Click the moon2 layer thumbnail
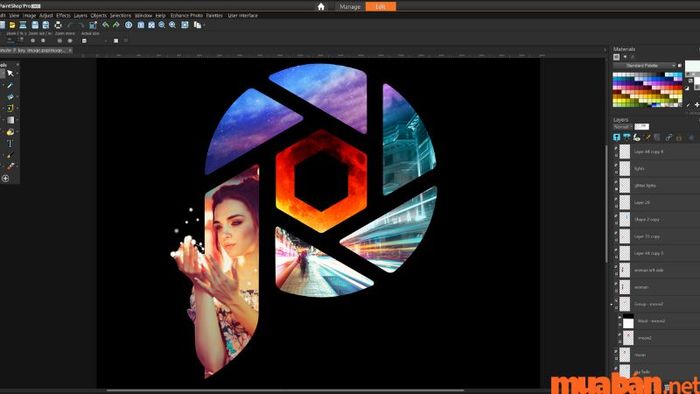The height and width of the screenshot is (394, 700). (x=628, y=338)
